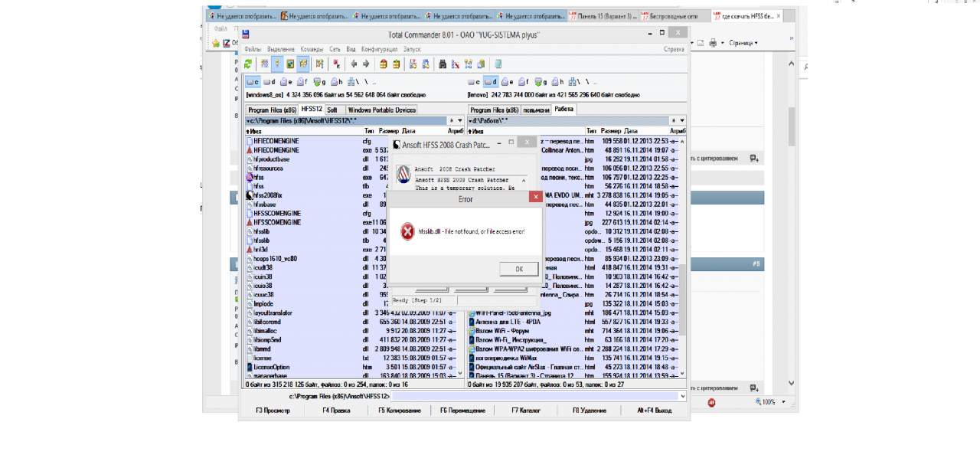The height and width of the screenshot is (468, 980).
Task: Select license txt file in left panel
Action: tap(351, 358)
